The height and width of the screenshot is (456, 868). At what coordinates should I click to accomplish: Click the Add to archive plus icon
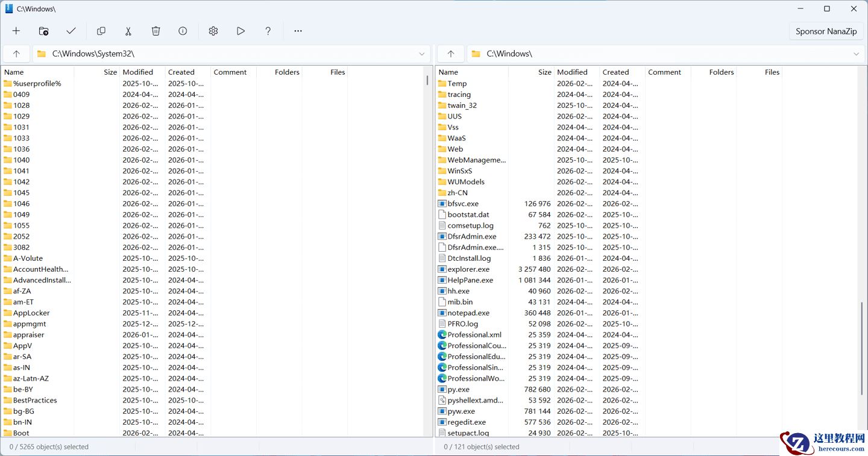point(16,31)
